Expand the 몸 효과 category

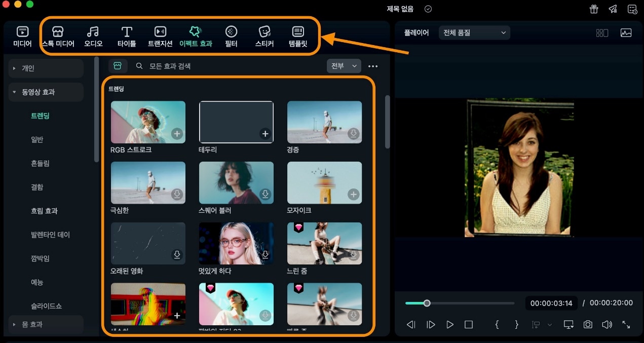(x=46, y=324)
